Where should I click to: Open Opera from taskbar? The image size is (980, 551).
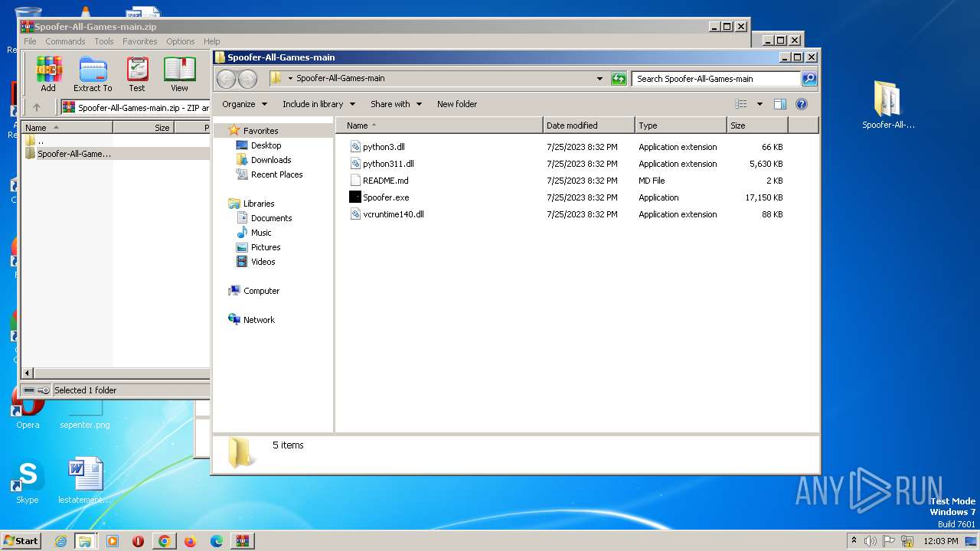138,541
